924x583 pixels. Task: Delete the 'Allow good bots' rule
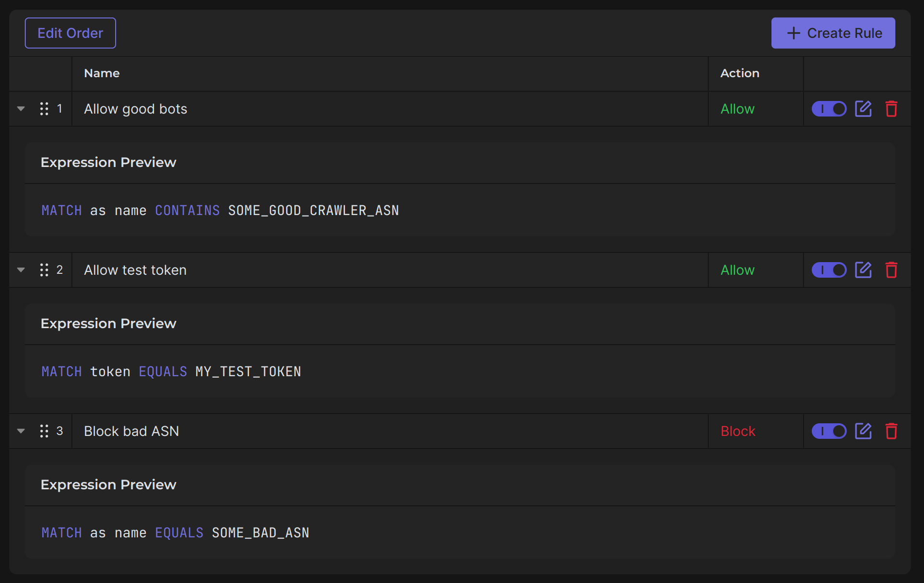pos(891,109)
